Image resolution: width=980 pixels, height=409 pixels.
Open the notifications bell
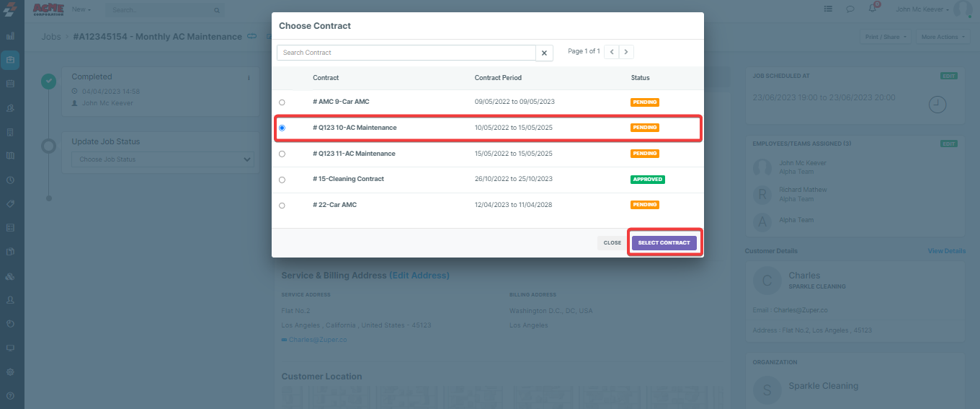point(873,9)
